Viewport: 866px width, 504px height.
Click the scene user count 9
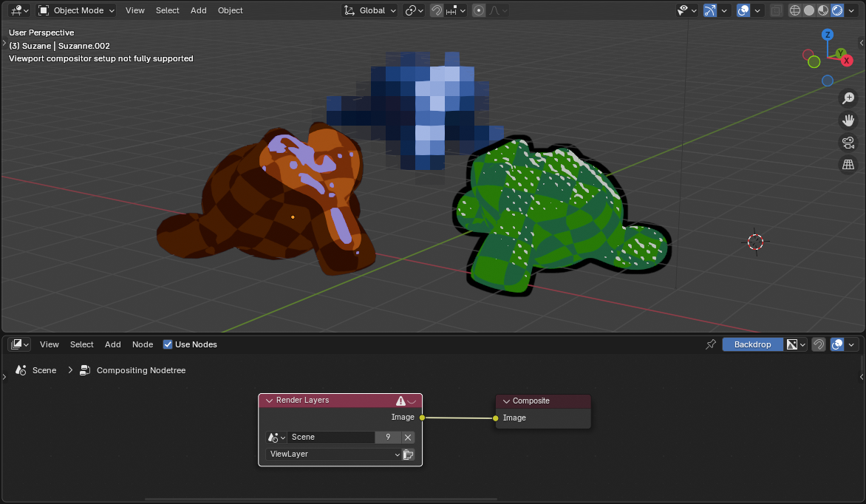(388, 437)
